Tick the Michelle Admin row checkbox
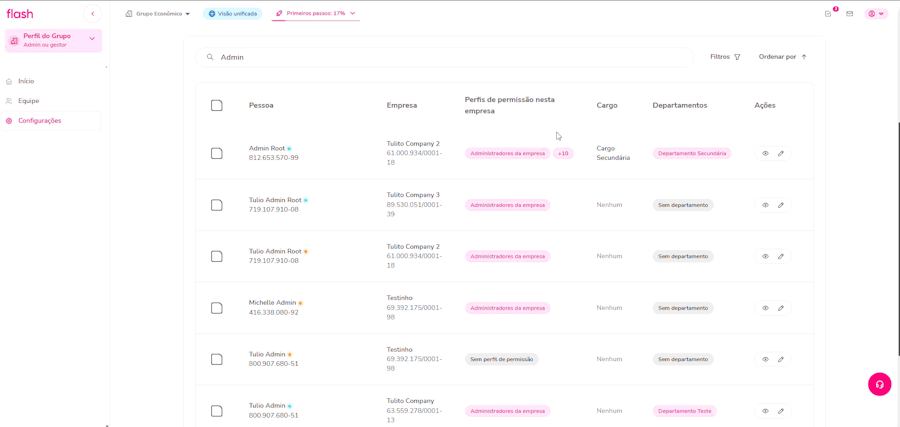This screenshot has width=900, height=427. coord(217,308)
